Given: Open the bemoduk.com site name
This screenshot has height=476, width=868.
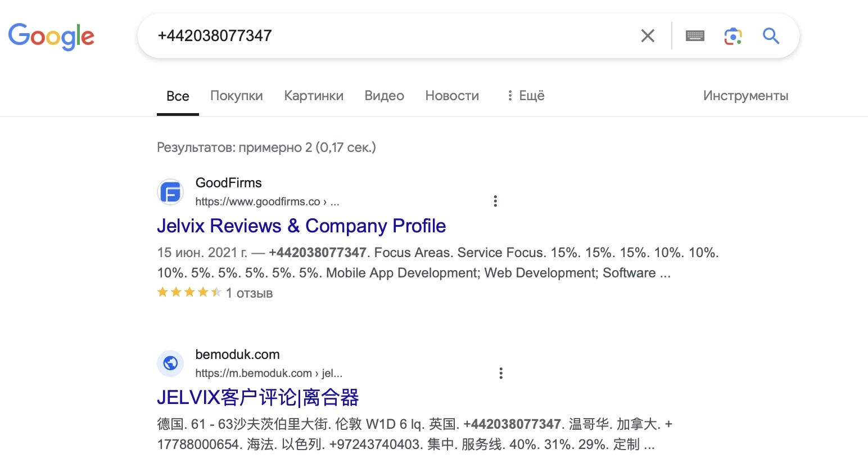Looking at the screenshot, I should pyautogui.click(x=237, y=354).
